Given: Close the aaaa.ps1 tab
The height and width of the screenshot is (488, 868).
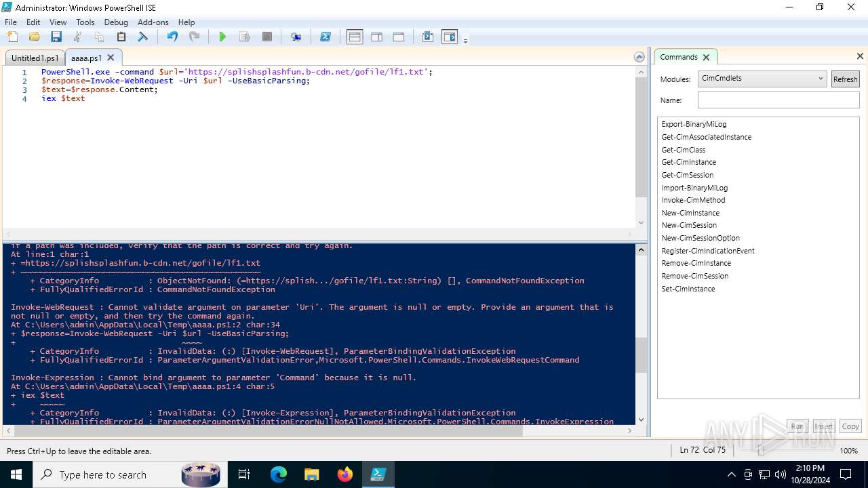Looking at the screenshot, I should point(111,58).
